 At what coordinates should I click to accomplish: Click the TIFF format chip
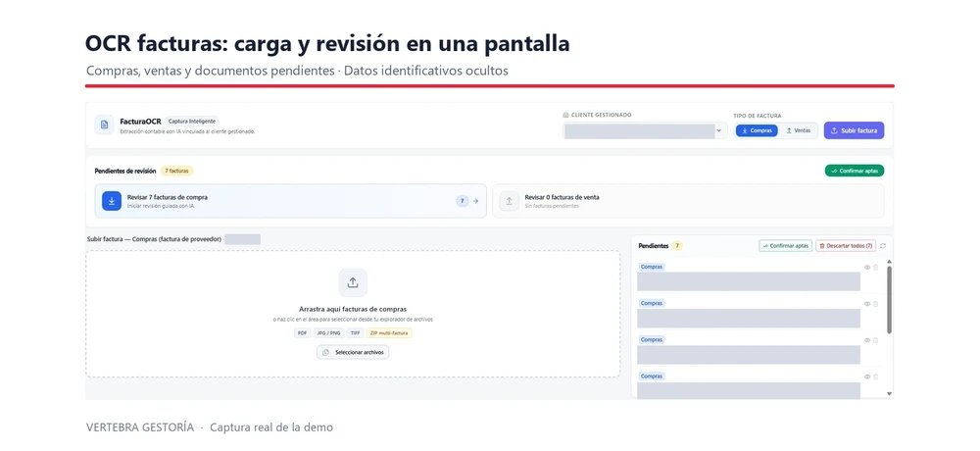[x=355, y=332]
